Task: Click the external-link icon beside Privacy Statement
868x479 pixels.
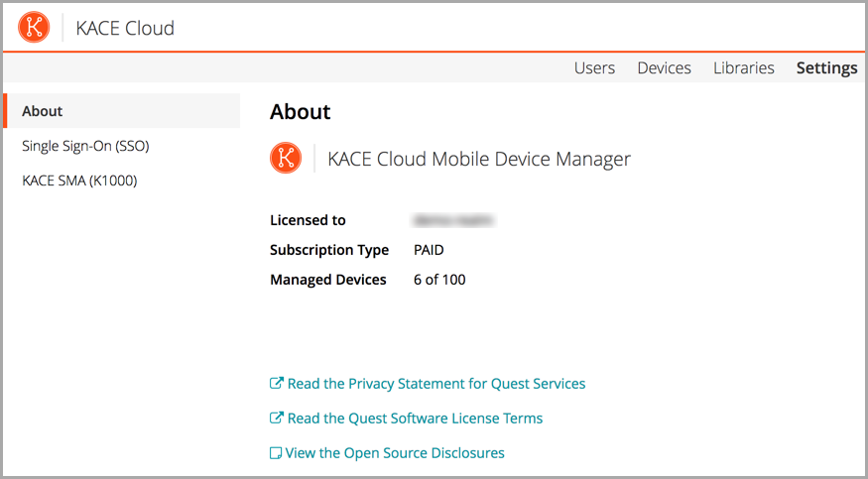Action: 277,383
